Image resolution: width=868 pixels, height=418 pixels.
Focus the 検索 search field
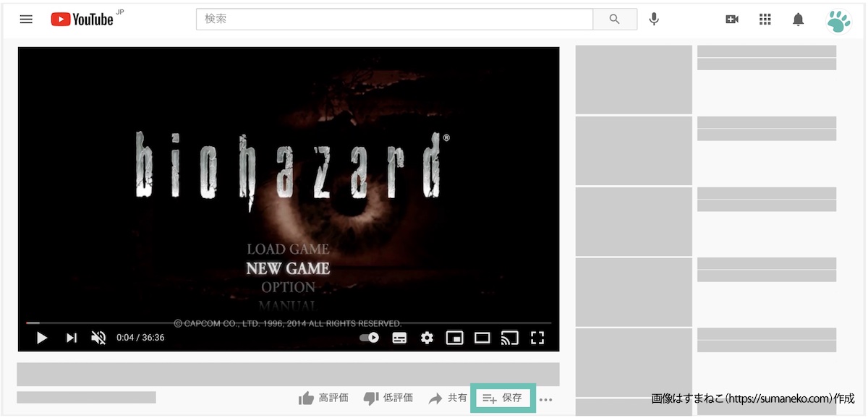(394, 20)
